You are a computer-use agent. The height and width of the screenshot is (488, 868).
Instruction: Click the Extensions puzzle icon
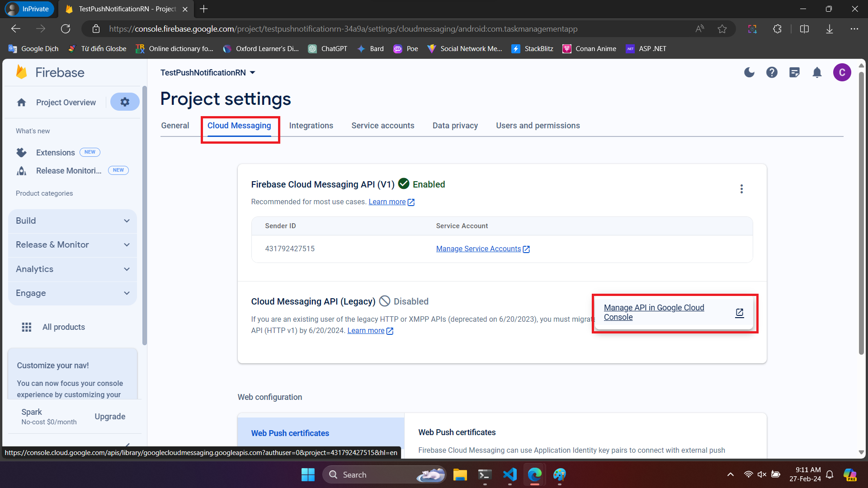21,153
